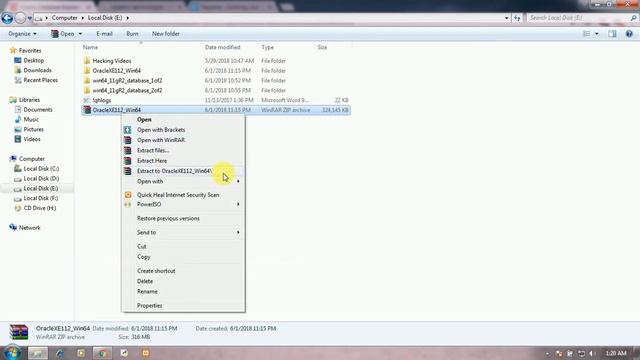
Task: Create a New folder from toolbar
Action: [166, 34]
